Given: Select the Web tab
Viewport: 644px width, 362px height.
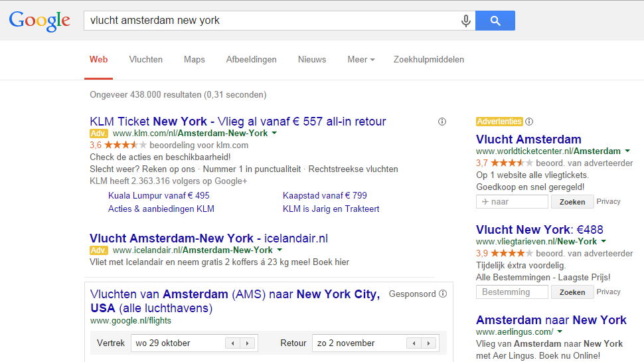Looking at the screenshot, I should click(x=98, y=60).
